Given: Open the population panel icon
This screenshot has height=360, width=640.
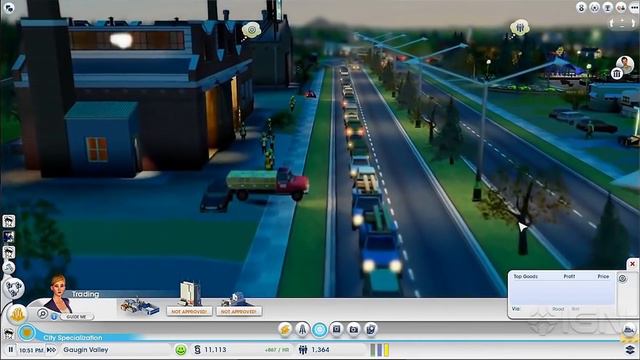Looking at the screenshot, I should click(x=303, y=349).
